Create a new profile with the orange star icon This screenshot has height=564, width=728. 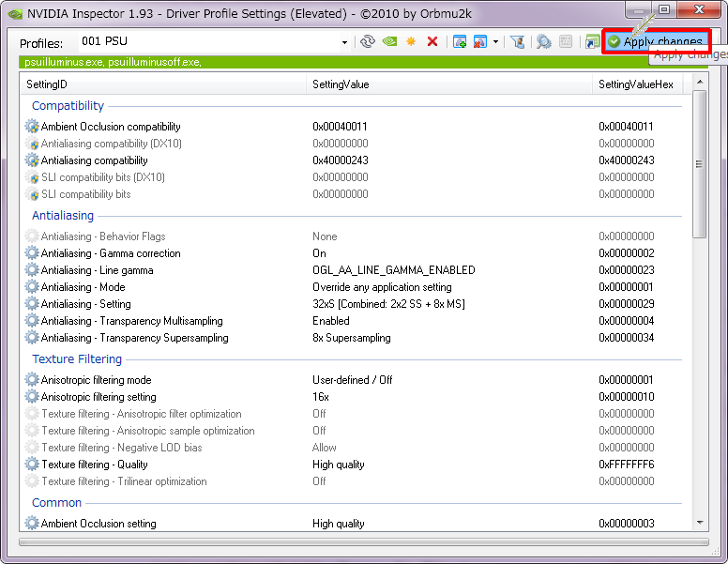pos(411,42)
